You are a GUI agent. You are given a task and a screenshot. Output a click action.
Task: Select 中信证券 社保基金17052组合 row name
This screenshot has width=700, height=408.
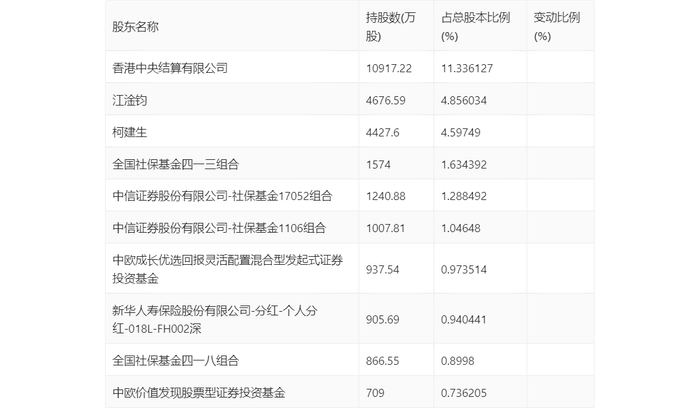click(x=222, y=196)
